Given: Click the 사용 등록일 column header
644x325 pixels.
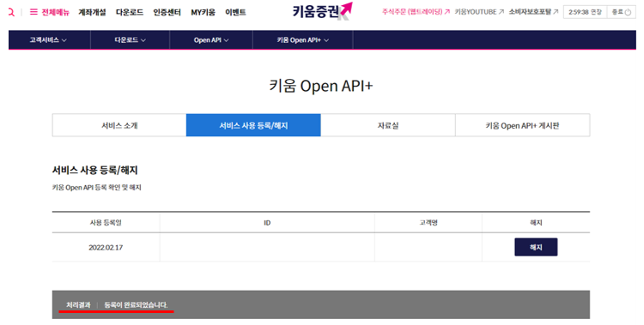Looking at the screenshot, I should [106, 222].
